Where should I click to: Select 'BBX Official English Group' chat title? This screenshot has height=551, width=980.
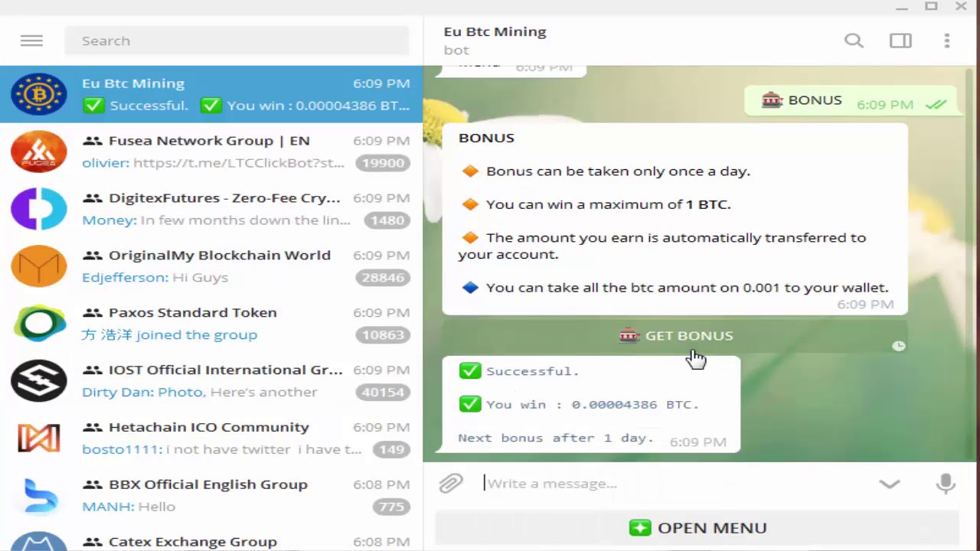coord(208,485)
